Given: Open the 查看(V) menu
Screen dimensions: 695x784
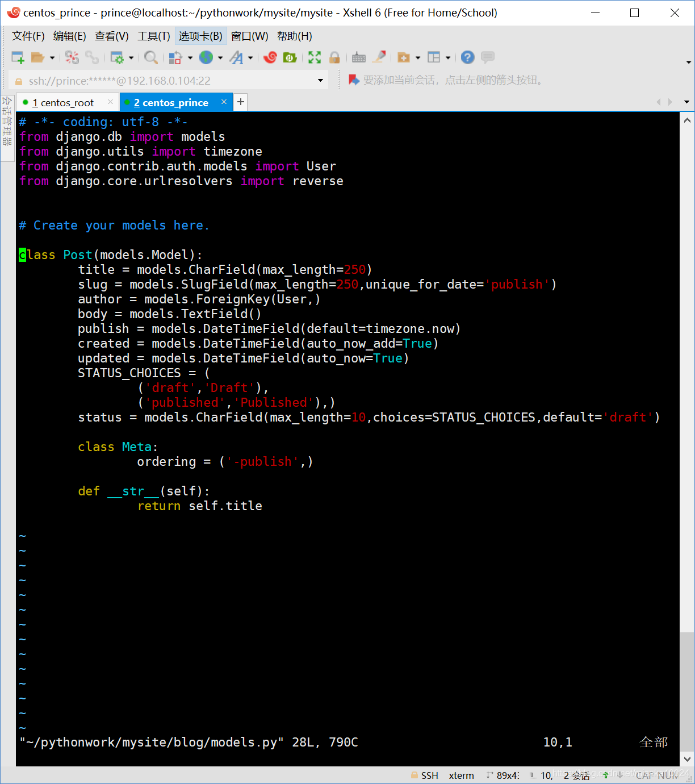Looking at the screenshot, I should [x=112, y=36].
